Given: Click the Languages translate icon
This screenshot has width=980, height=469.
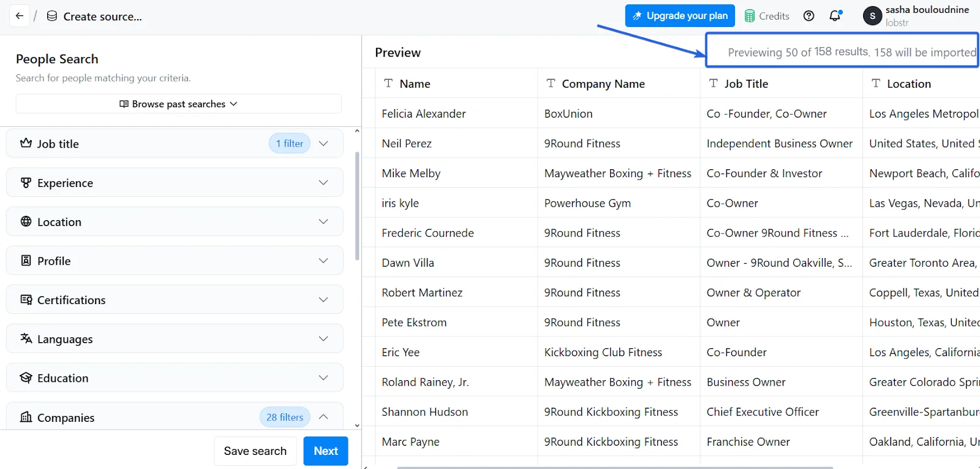Looking at the screenshot, I should [x=26, y=338].
